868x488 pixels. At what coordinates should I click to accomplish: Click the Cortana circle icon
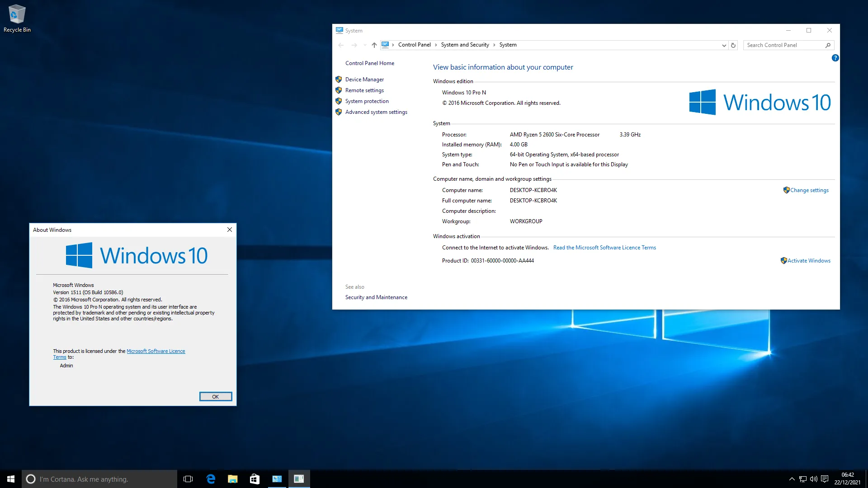coord(31,479)
